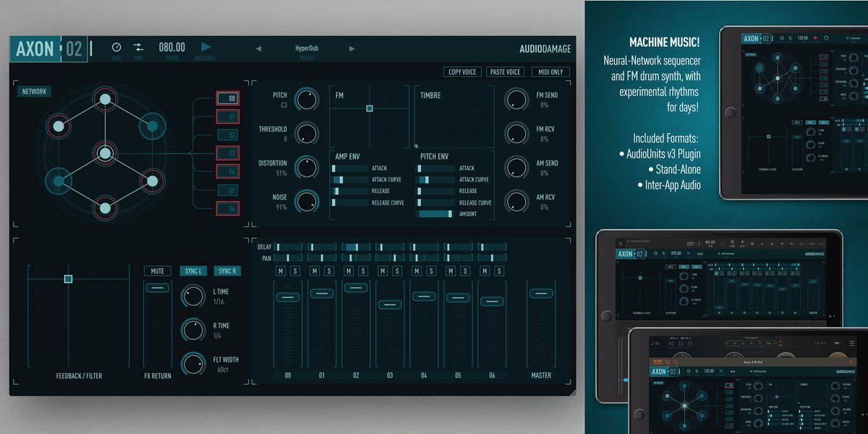Toggle the Sync L button
This screenshot has width=868, height=434.
point(193,271)
